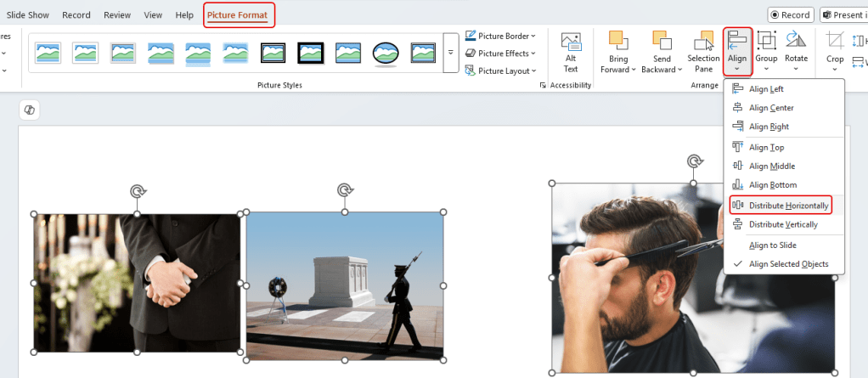The image size is (868, 378).
Task: Open the Slide Show tab
Action: [x=27, y=15]
